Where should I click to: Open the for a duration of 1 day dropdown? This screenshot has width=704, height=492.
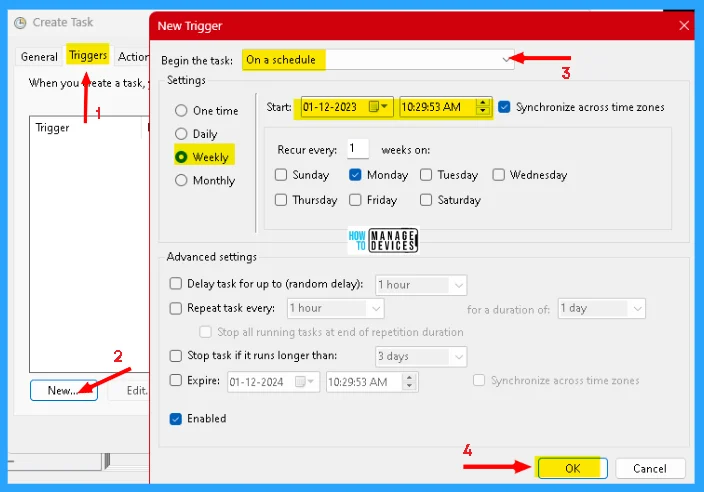(x=602, y=308)
